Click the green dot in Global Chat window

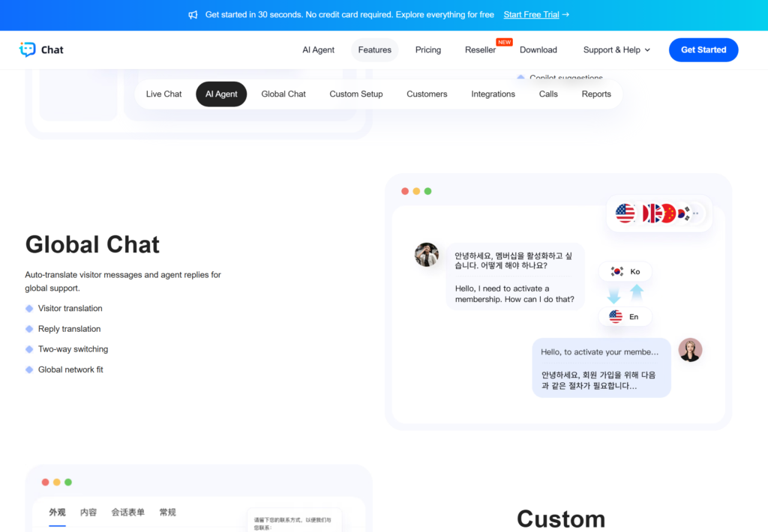click(x=427, y=191)
